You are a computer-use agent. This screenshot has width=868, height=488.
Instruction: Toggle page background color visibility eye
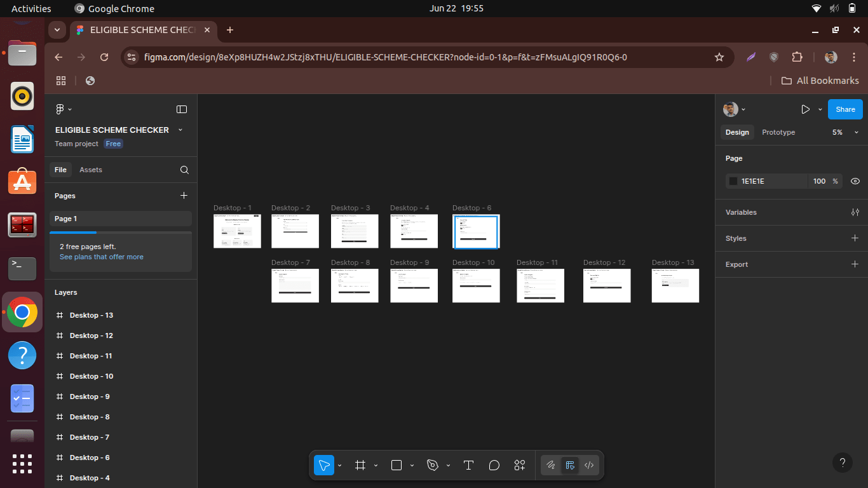click(855, 181)
